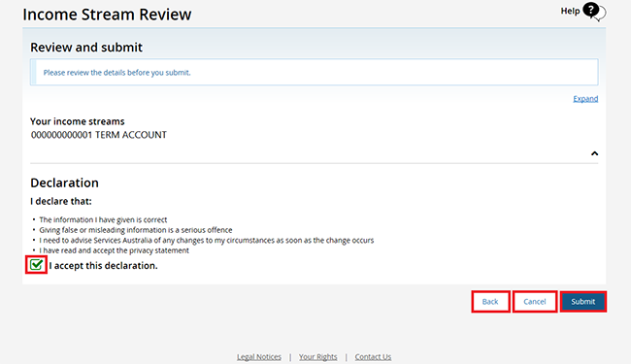
Task: Click the 'I declare that:' text
Action: (x=61, y=201)
